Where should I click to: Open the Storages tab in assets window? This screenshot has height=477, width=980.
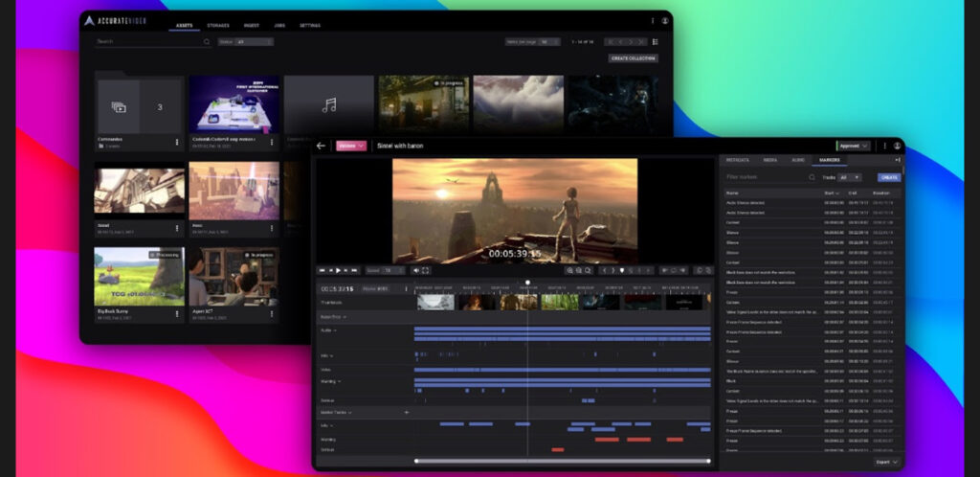tap(218, 26)
